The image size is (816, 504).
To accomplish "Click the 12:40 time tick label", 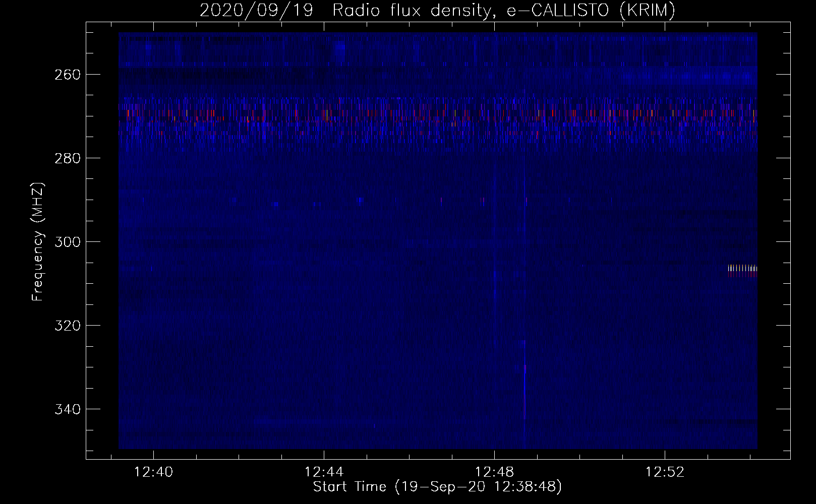I will 153,472.
